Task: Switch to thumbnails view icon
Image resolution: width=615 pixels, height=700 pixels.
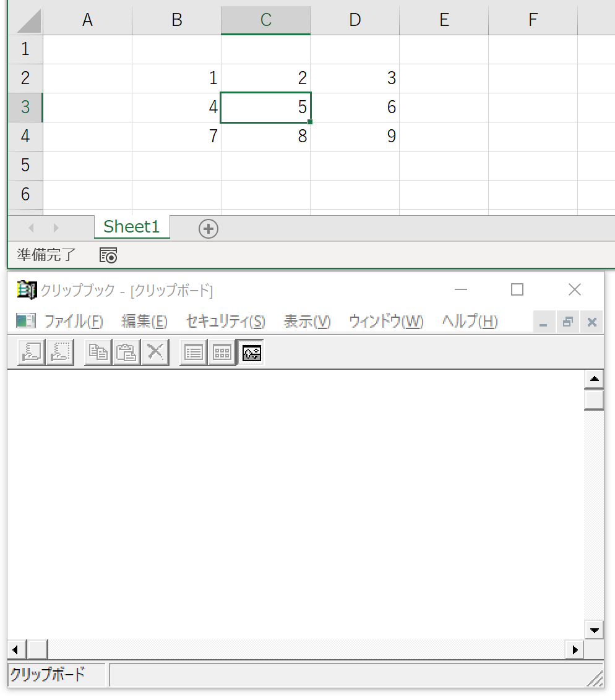Action: [222, 352]
